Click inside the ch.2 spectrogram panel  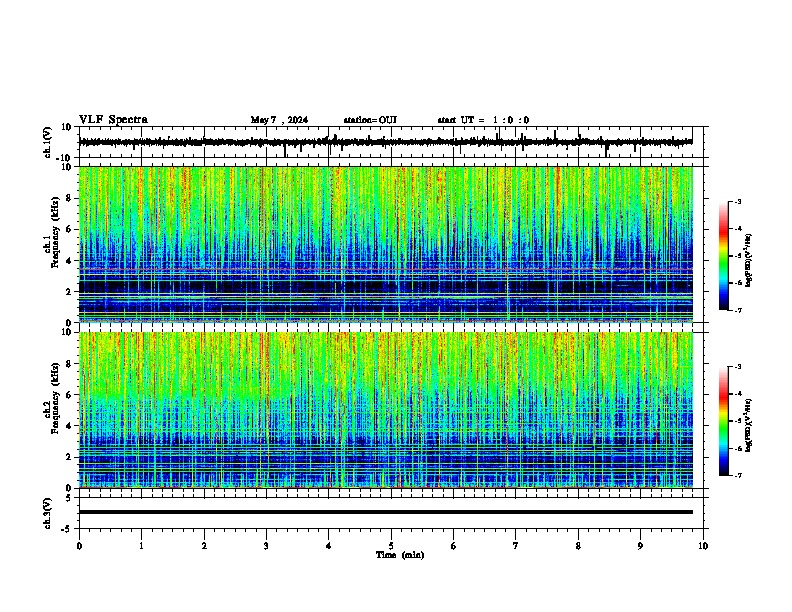(x=385, y=410)
